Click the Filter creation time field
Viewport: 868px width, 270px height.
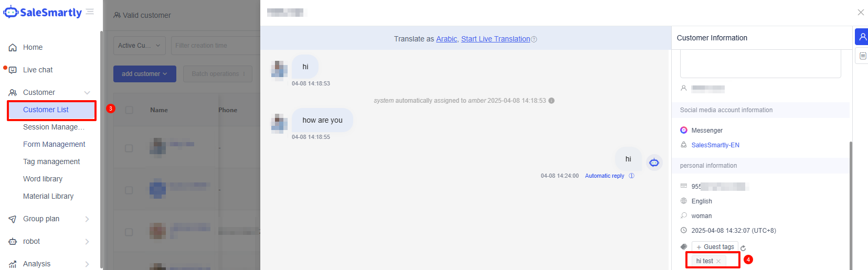(215, 46)
